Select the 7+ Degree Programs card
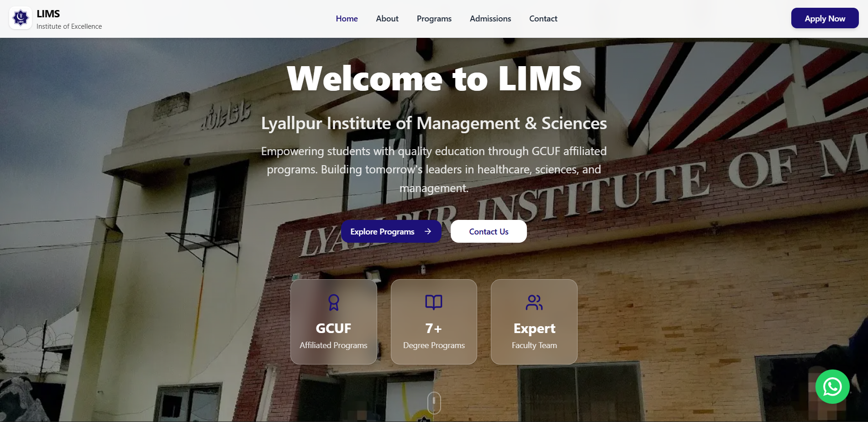The image size is (868, 422). pos(433,322)
